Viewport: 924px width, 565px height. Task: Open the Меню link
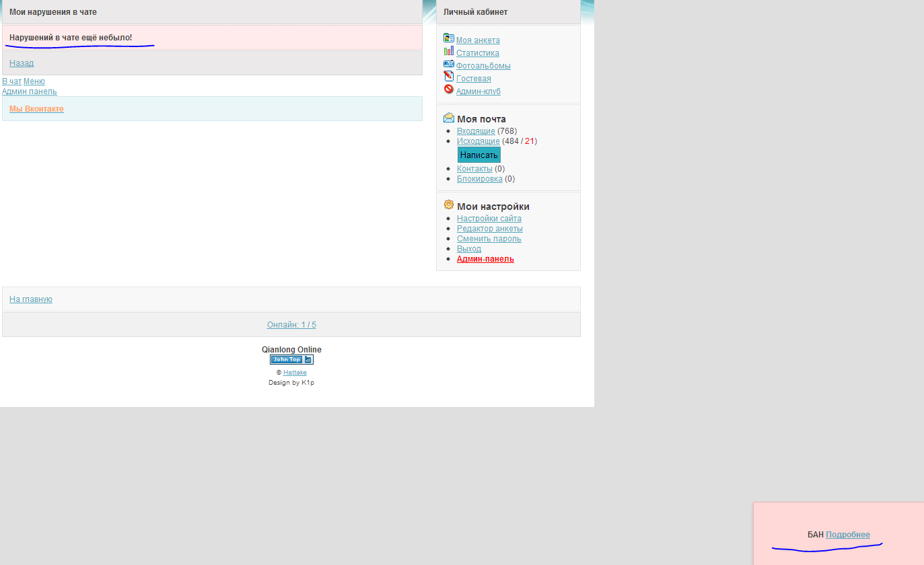pyautogui.click(x=34, y=81)
